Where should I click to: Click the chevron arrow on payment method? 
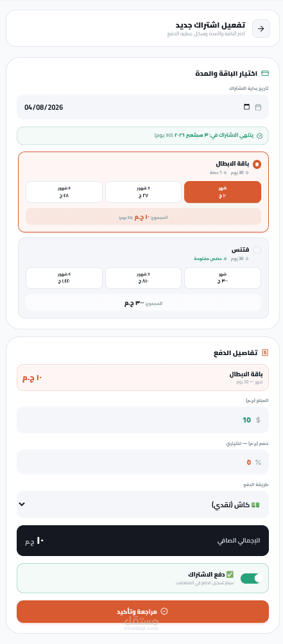pos(22,504)
